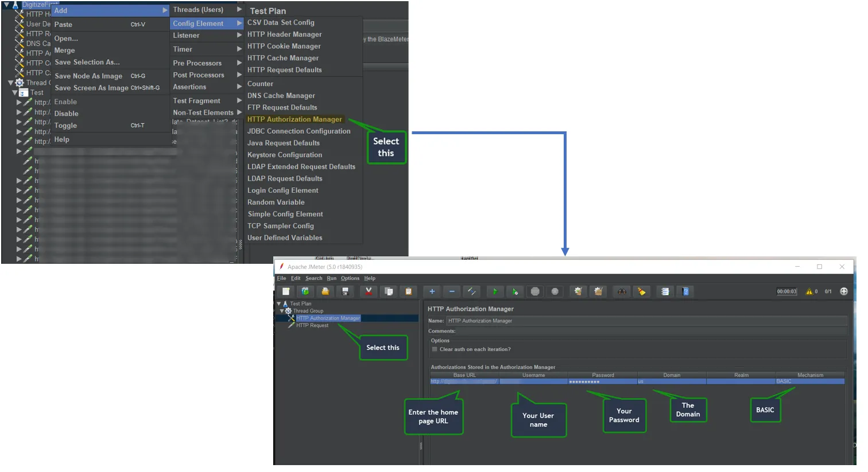Click the BASIC Mechanism cell

click(x=810, y=381)
